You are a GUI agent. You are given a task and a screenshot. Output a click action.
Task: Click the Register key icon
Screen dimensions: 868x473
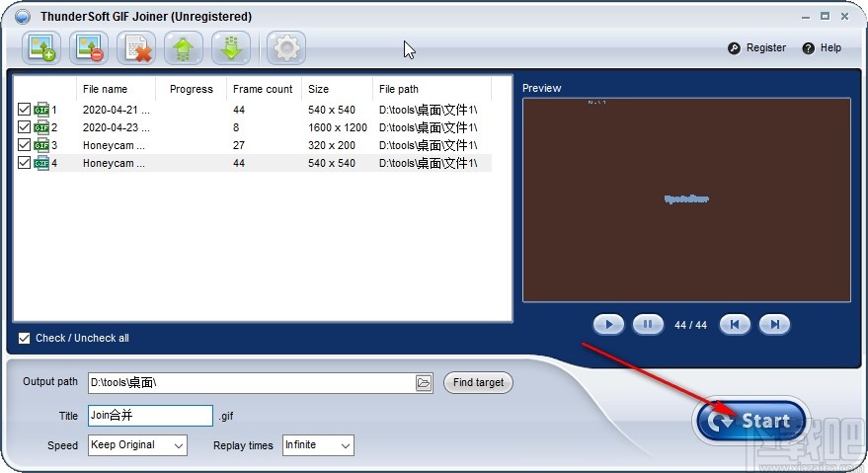(x=734, y=48)
